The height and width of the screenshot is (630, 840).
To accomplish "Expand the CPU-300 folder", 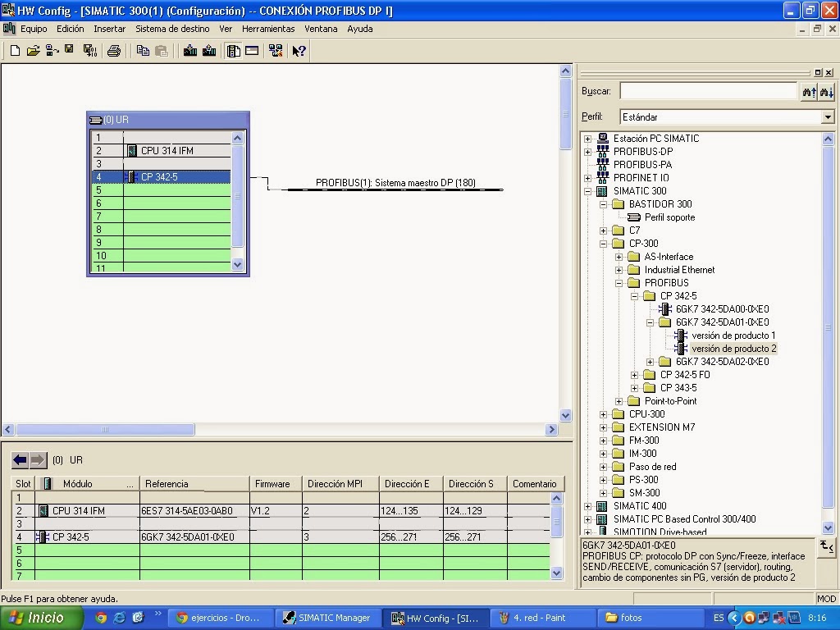I will (x=603, y=414).
